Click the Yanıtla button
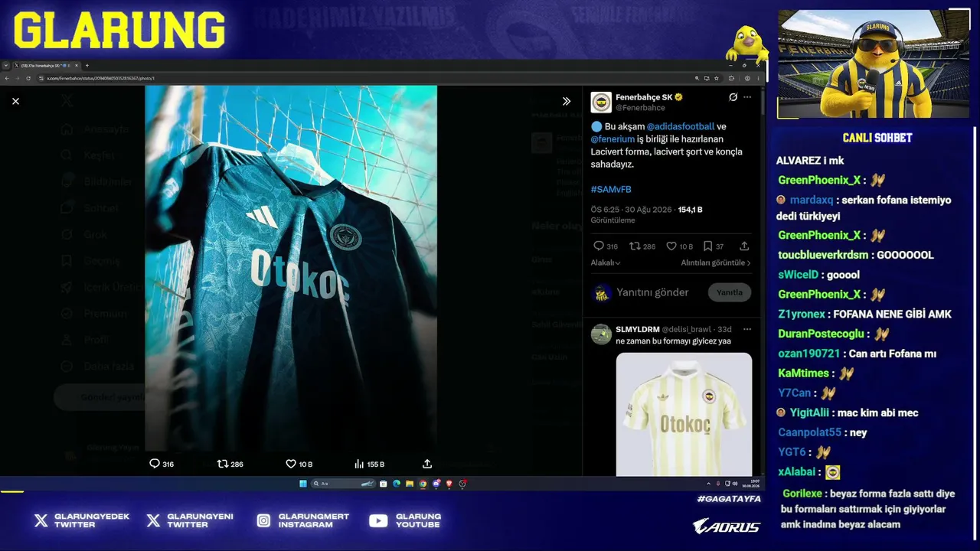 pos(730,292)
